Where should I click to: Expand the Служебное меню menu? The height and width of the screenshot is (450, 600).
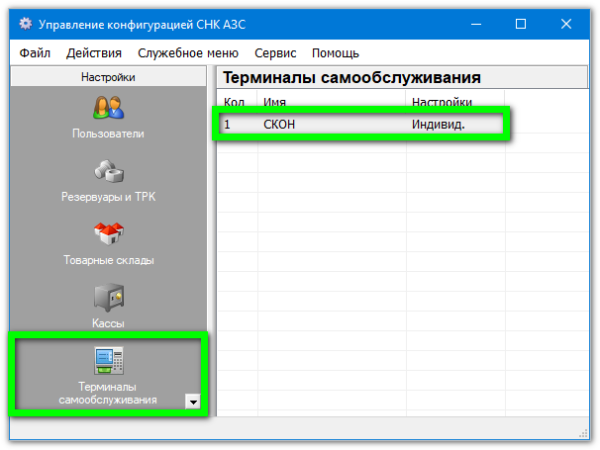[188, 53]
